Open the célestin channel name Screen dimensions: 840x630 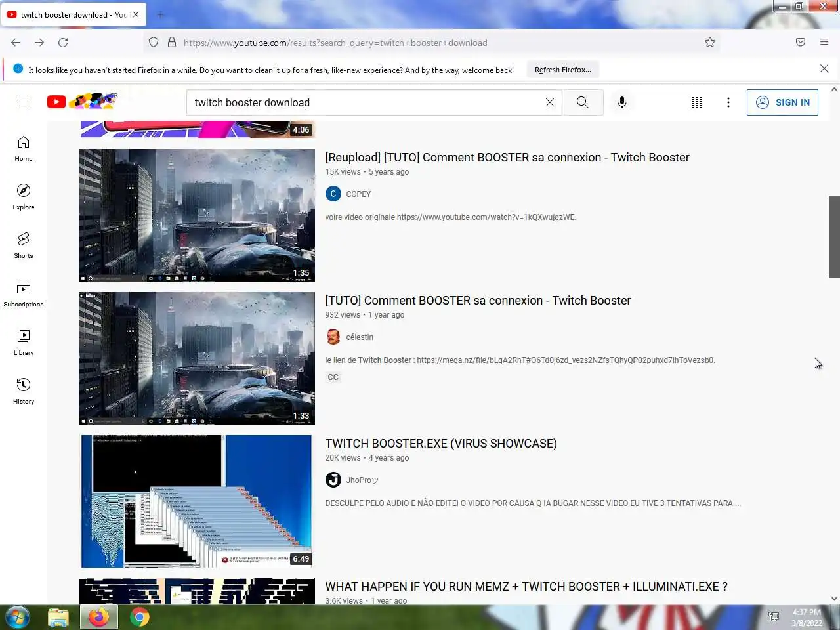(x=360, y=337)
